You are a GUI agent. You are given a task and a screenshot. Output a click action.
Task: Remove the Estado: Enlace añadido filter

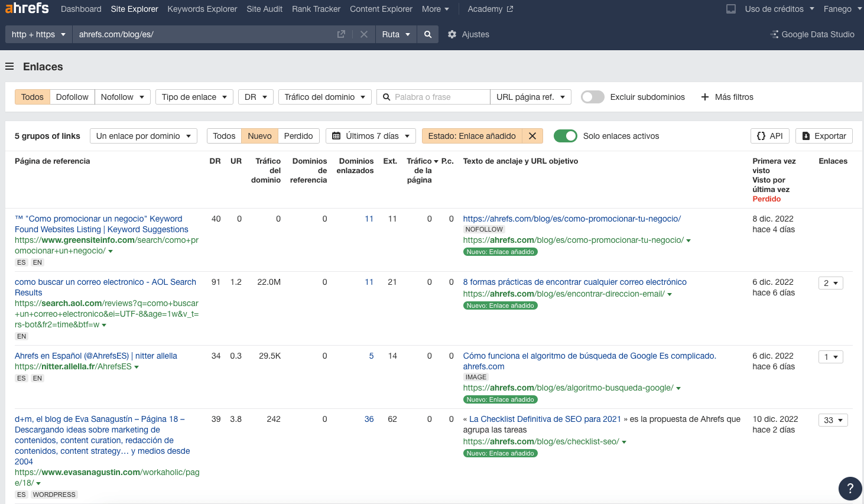point(531,135)
